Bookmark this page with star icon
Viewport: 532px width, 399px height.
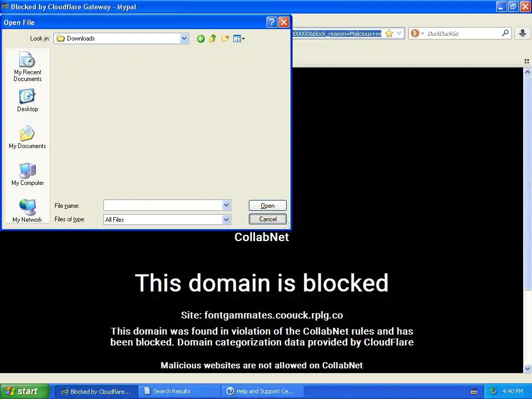[x=389, y=33]
